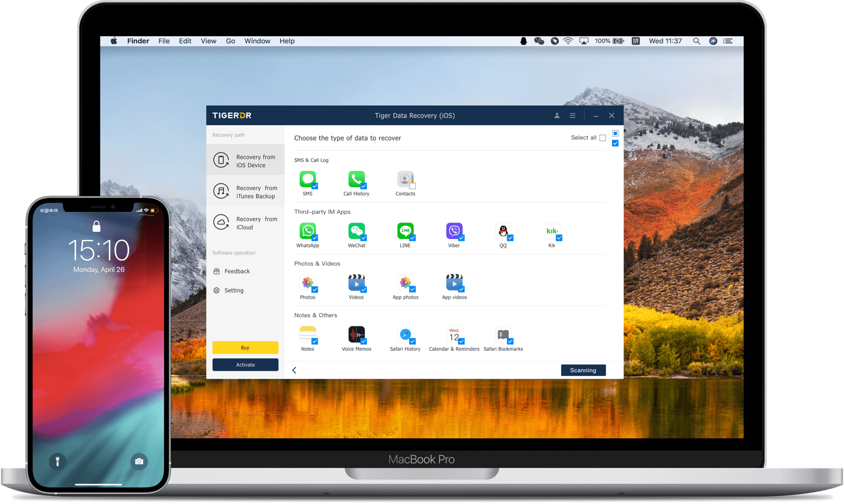Click the App videos icon
The image size is (844, 504).
pyautogui.click(x=454, y=283)
